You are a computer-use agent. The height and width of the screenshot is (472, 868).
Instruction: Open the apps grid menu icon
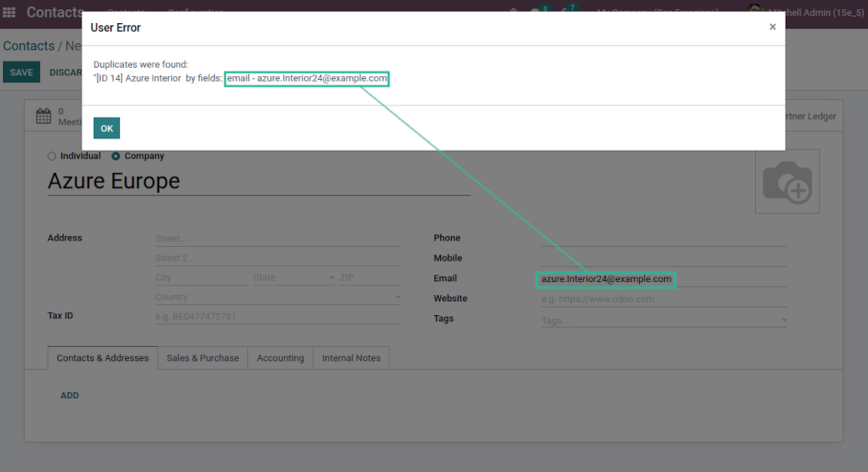click(9, 12)
